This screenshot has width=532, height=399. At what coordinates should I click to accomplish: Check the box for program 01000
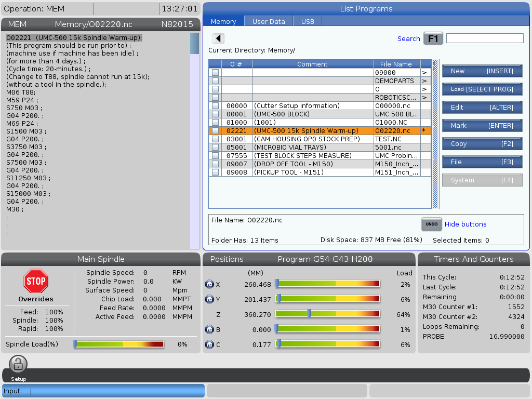(215, 123)
